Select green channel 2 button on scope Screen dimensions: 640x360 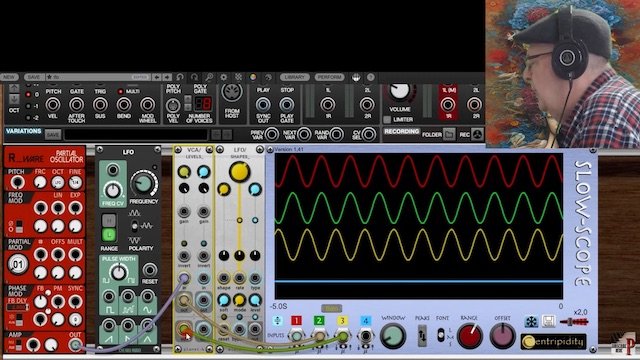(x=319, y=321)
